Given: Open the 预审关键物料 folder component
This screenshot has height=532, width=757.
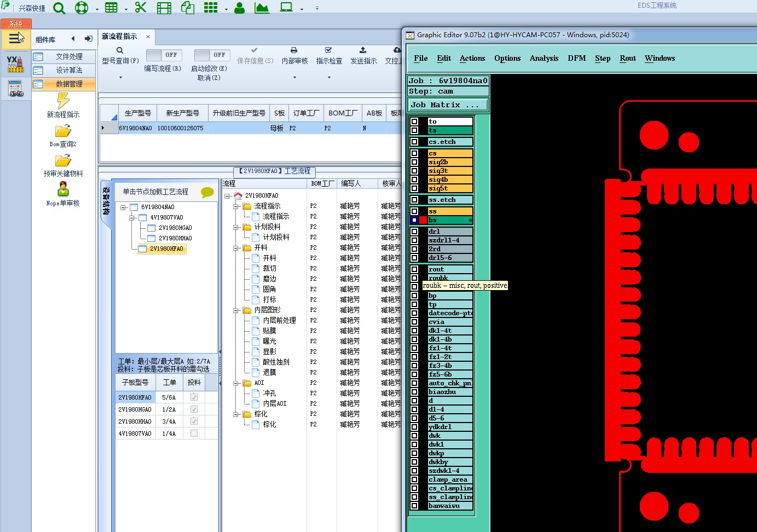Looking at the screenshot, I should tap(63, 160).
